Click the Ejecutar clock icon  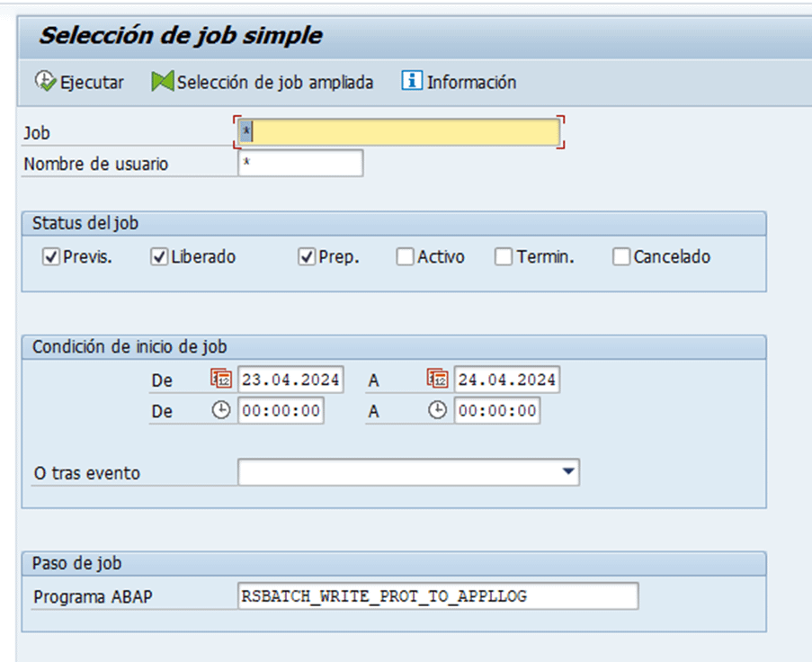coord(45,82)
